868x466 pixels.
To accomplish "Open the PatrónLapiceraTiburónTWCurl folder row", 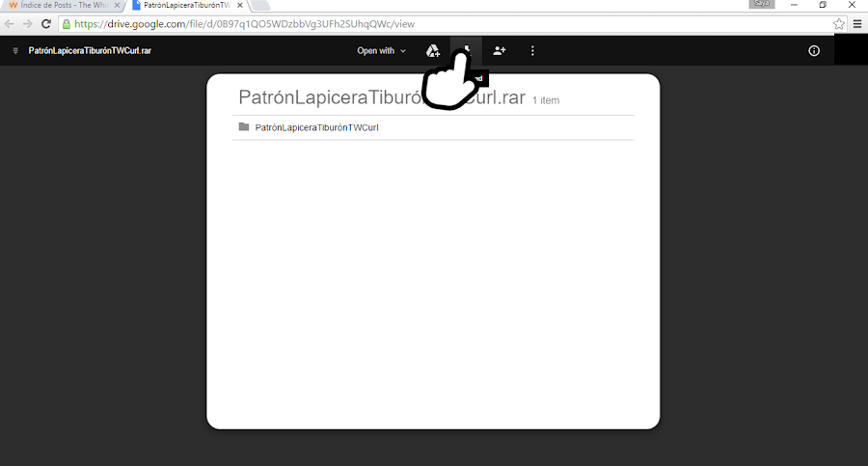I will tap(433, 127).
